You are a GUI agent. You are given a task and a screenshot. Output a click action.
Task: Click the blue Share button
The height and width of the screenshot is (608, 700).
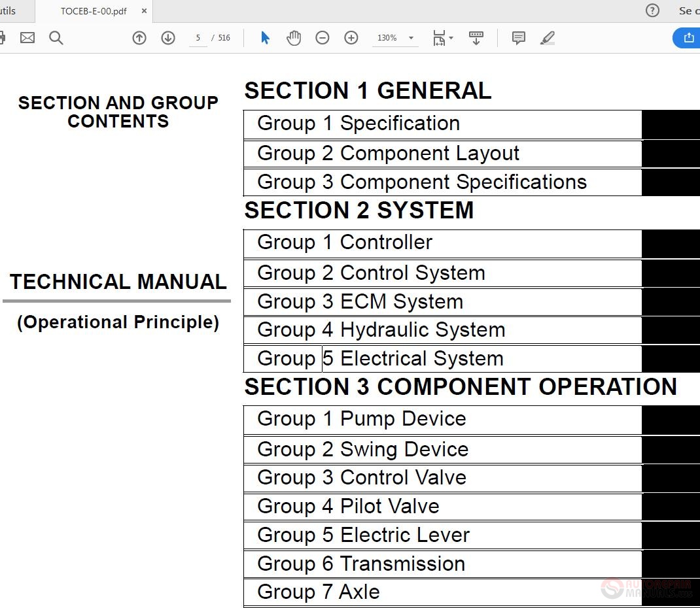[688, 38]
